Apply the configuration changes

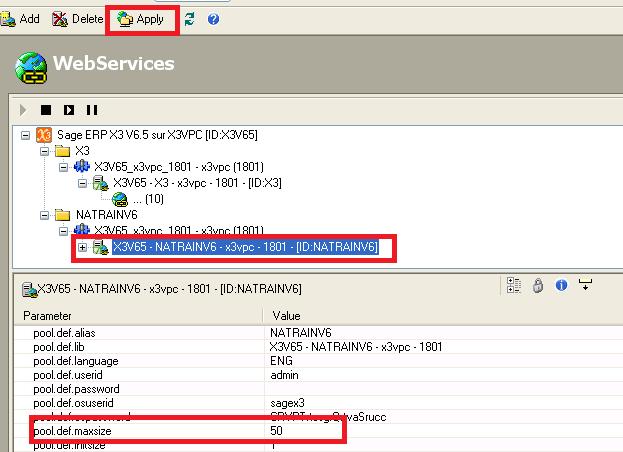pyautogui.click(x=141, y=19)
